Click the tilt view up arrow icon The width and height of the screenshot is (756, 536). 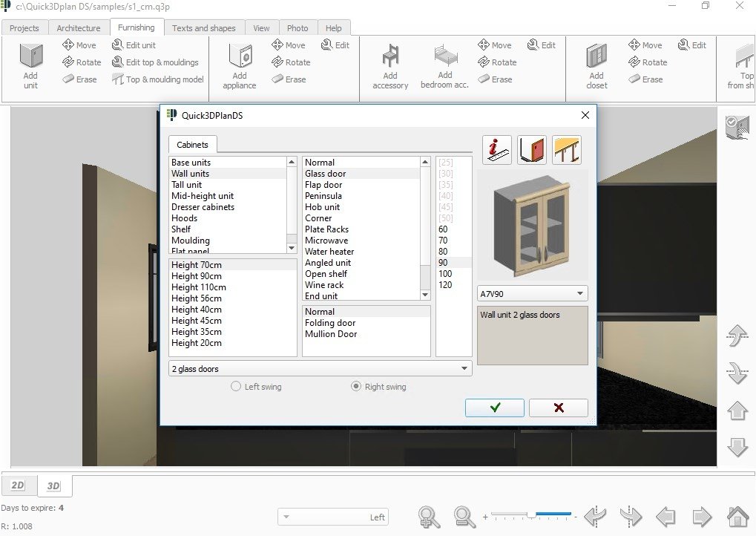[x=737, y=336]
